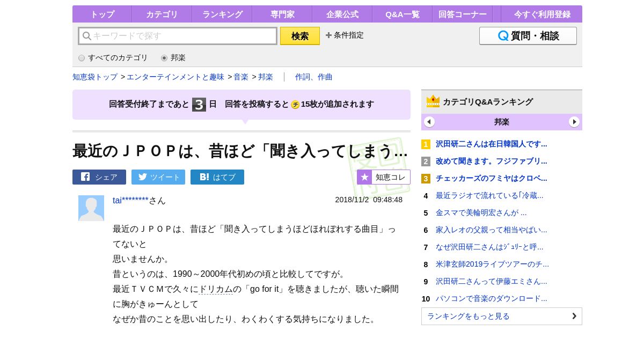Click the gold rank 1 badge
The width and height of the screenshot is (644, 338).
(426, 144)
